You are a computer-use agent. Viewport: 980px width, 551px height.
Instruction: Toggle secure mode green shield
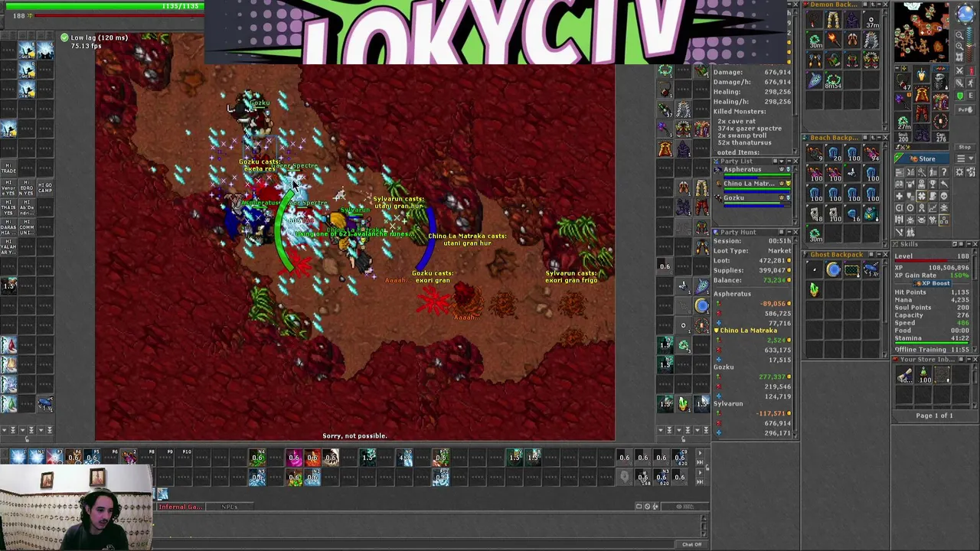point(960,96)
